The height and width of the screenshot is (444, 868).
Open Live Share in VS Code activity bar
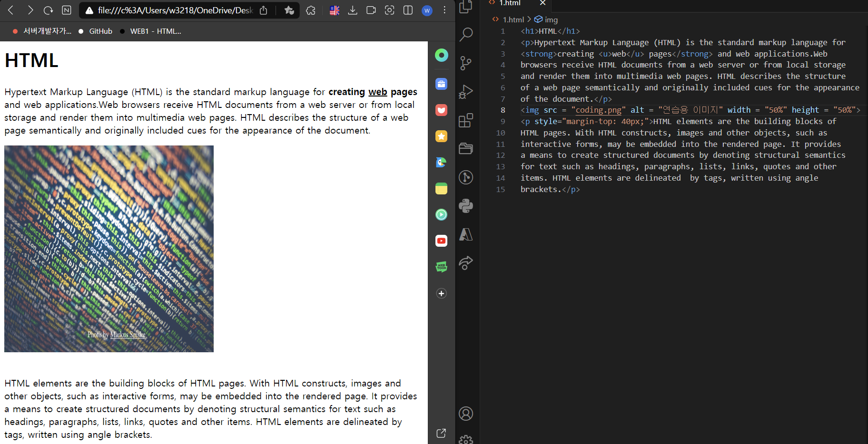(466, 263)
